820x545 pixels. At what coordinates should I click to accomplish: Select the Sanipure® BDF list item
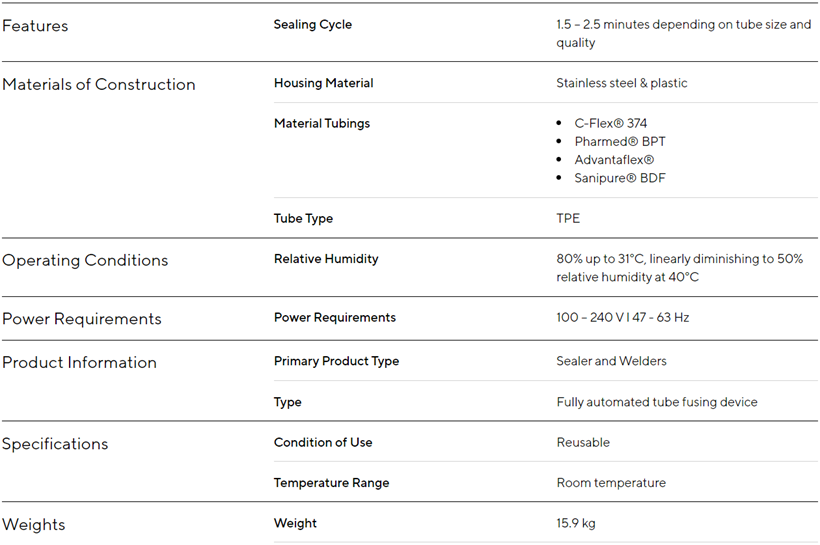[x=620, y=178]
